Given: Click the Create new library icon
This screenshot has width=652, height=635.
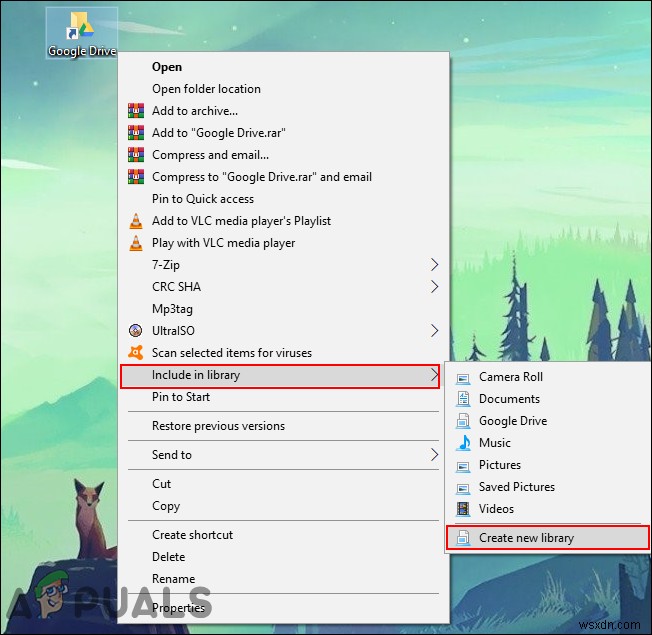Looking at the screenshot, I should 463,538.
